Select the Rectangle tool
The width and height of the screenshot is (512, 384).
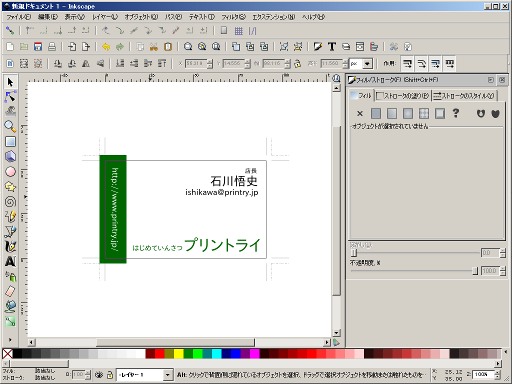[x=10, y=142]
